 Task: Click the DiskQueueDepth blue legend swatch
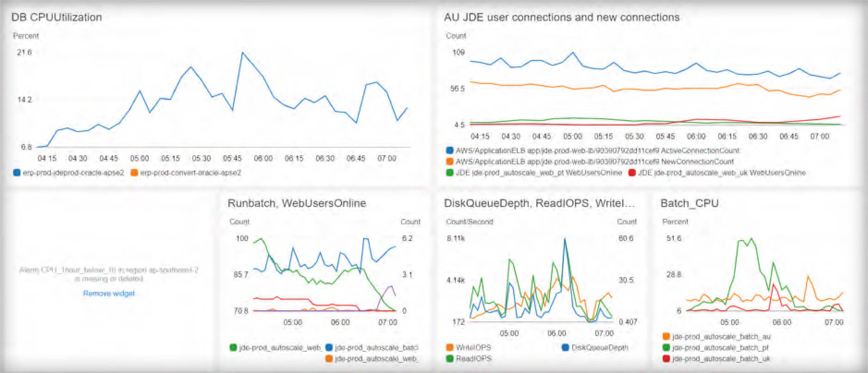pyautogui.click(x=565, y=348)
